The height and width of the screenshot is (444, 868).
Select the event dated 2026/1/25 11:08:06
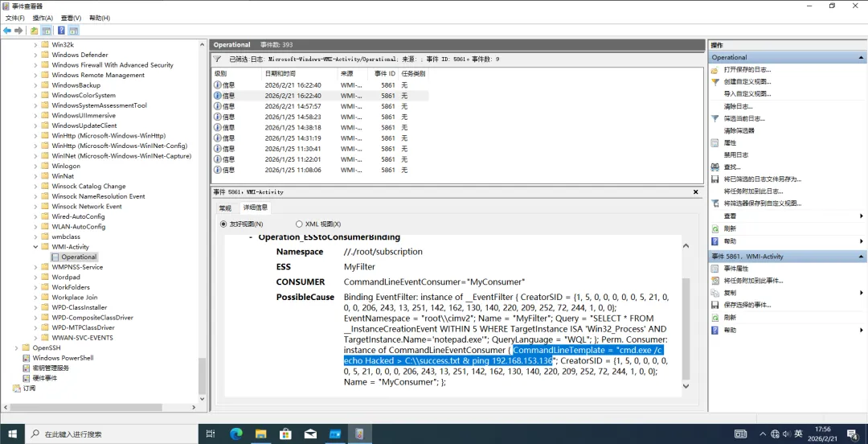(x=321, y=170)
